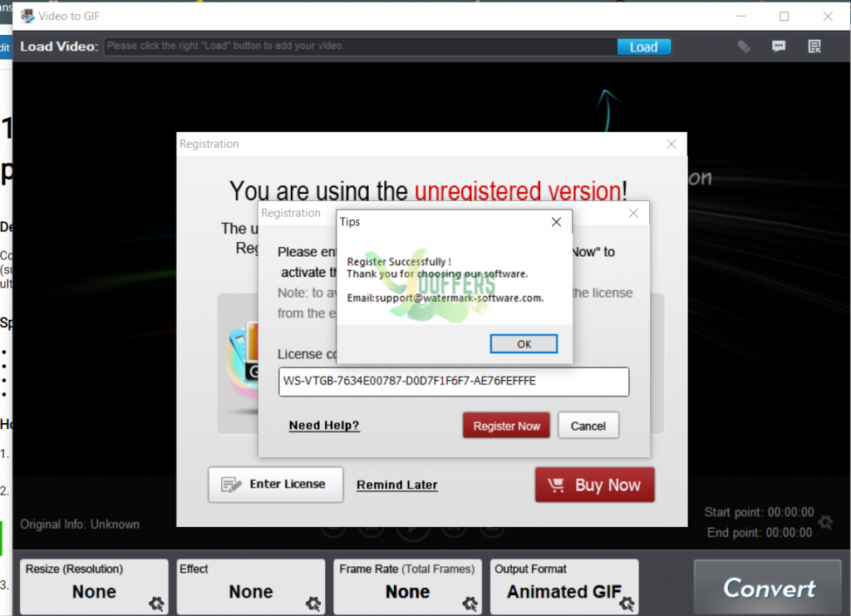Click Start point 00:00:00 value
The image size is (851, 616).
pyautogui.click(x=790, y=512)
